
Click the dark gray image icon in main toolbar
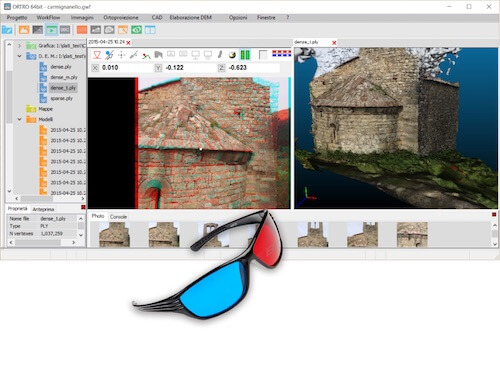click(38, 30)
